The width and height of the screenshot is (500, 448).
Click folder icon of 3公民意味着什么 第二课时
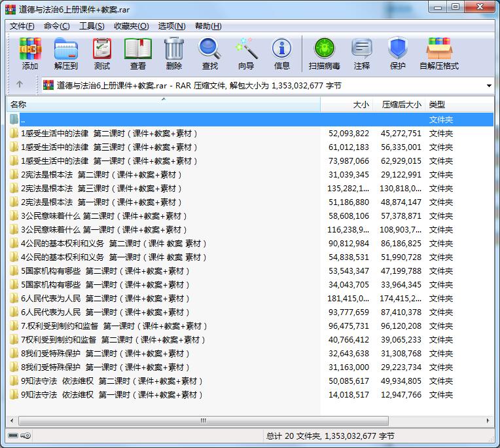(14, 216)
